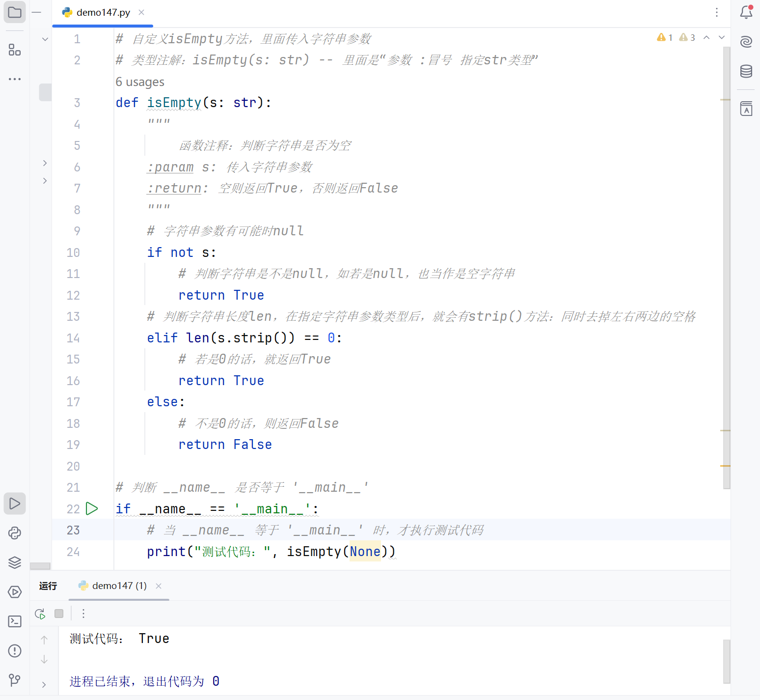Open the documentation panel icon
Screen dimensions: 760x700
click(746, 109)
